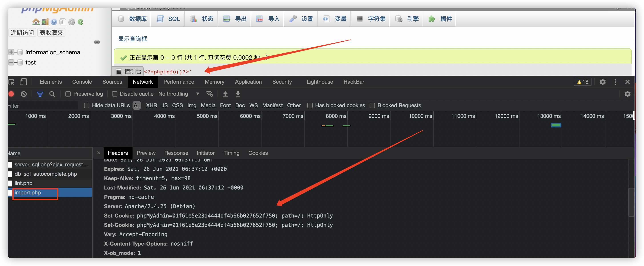Import HAR file upload arrow
Viewport: 644px width, 266px height.
coord(225,94)
